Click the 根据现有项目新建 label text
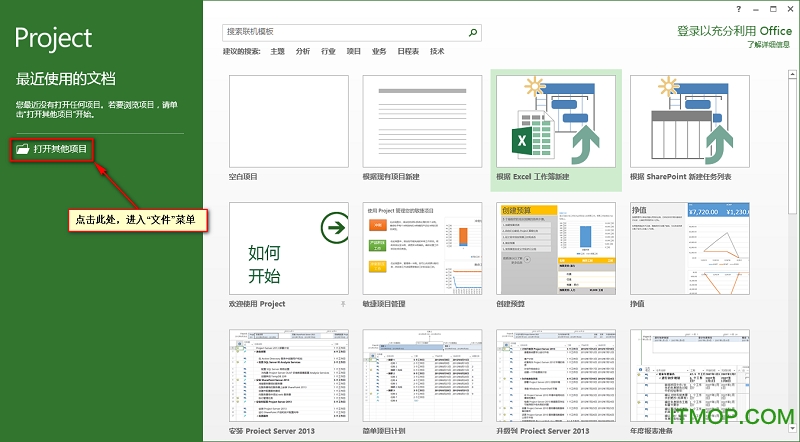The height and width of the screenshot is (442, 800). [391, 177]
